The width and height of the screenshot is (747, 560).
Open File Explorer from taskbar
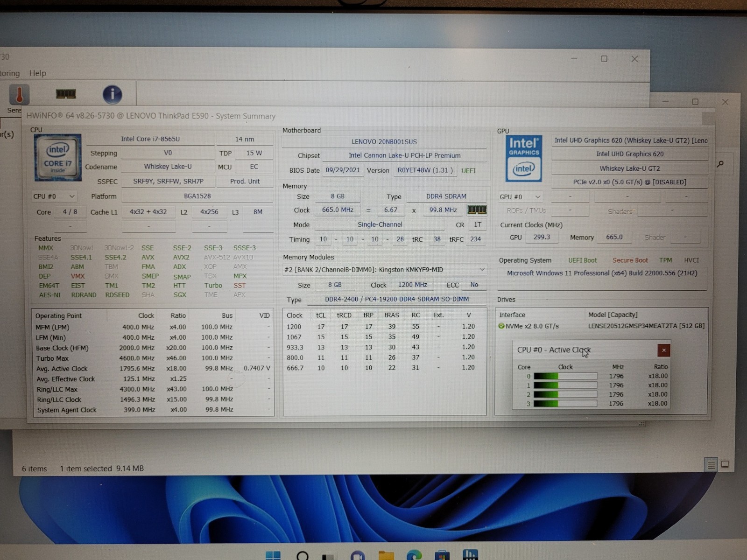click(386, 555)
